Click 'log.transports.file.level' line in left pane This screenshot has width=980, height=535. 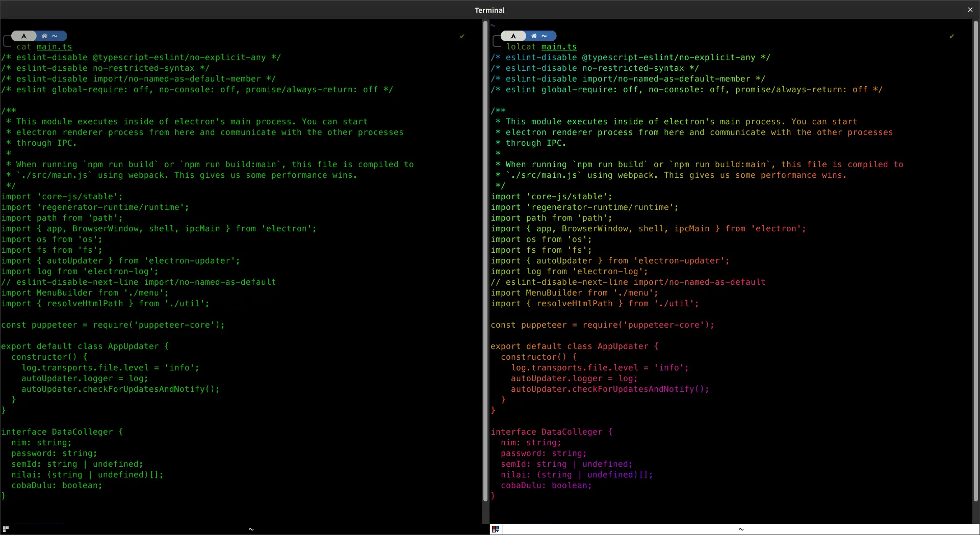pos(111,368)
